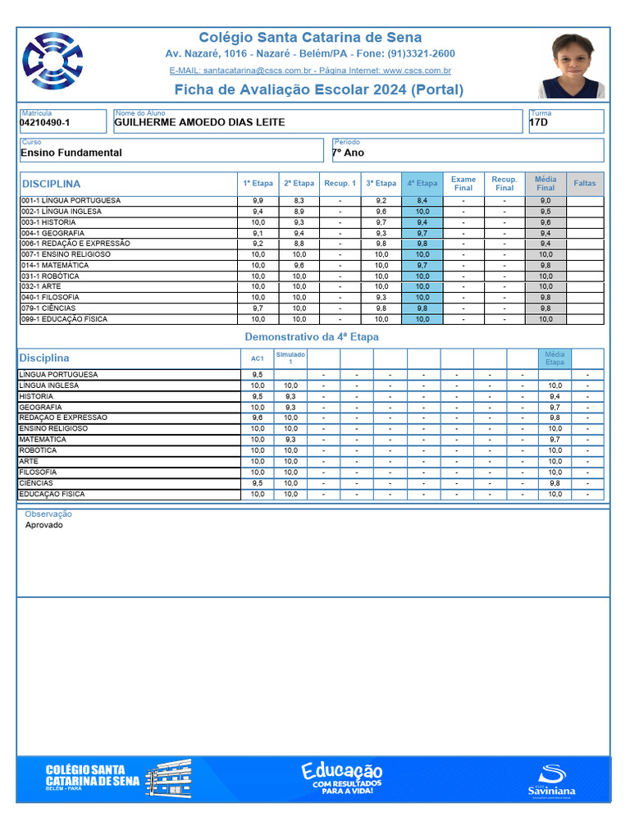Click the Faltas column header
The image size is (630, 840).
tap(585, 184)
